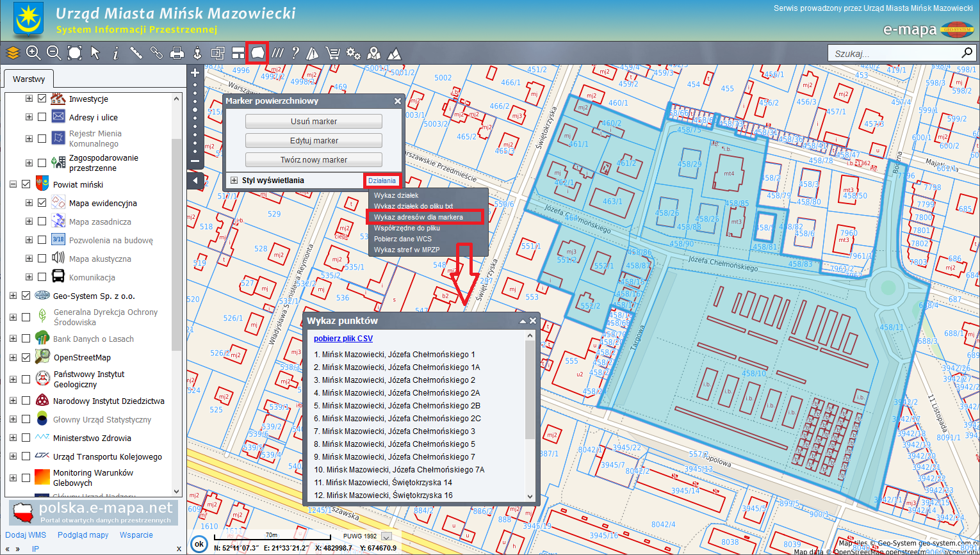This screenshot has height=555, width=980.
Task: Enable the Adresy i ulice checkbox
Action: click(x=42, y=117)
